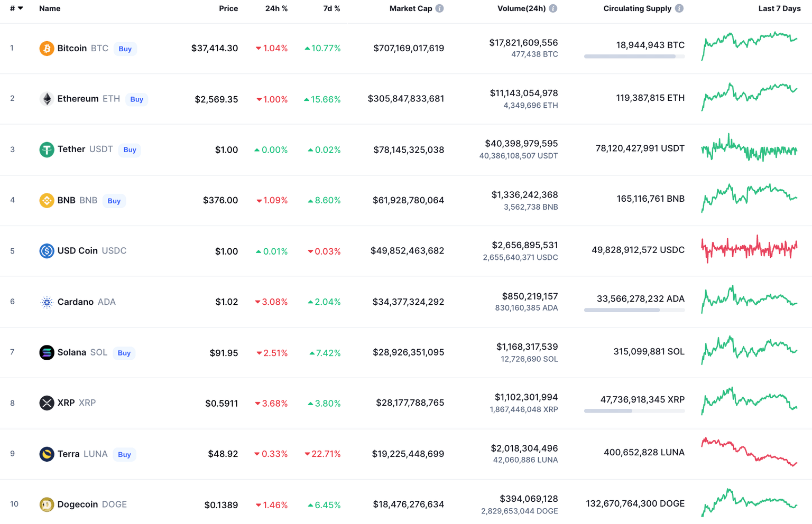Click Bitcoin's circulating supply progress bar
The image size is (812, 524).
(x=634, y=56)
